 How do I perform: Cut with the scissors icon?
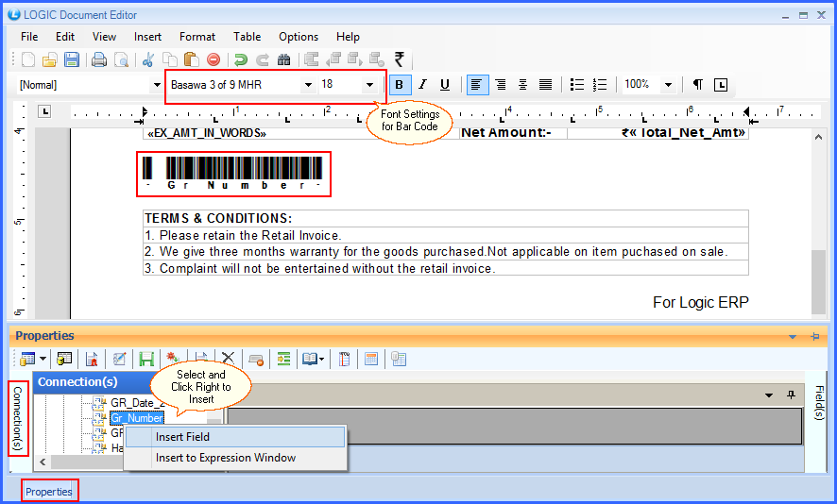click(x=148, y=59)
